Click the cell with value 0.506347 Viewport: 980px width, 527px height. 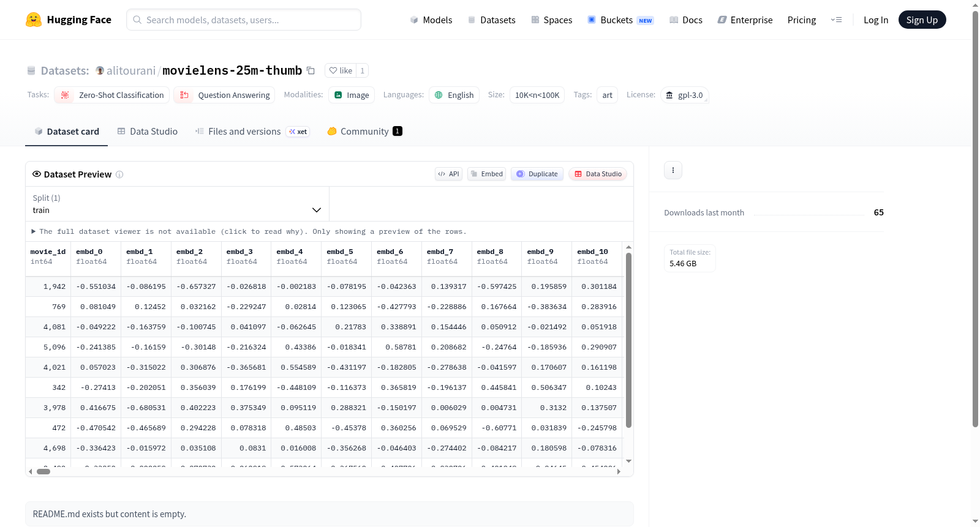pyautogui.click(x=547, y=387)
